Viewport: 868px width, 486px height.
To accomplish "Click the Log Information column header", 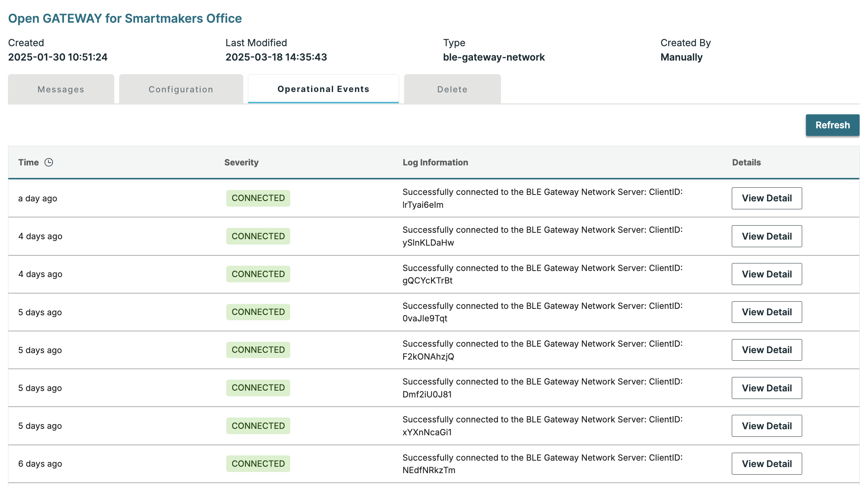I will (435, 162).
